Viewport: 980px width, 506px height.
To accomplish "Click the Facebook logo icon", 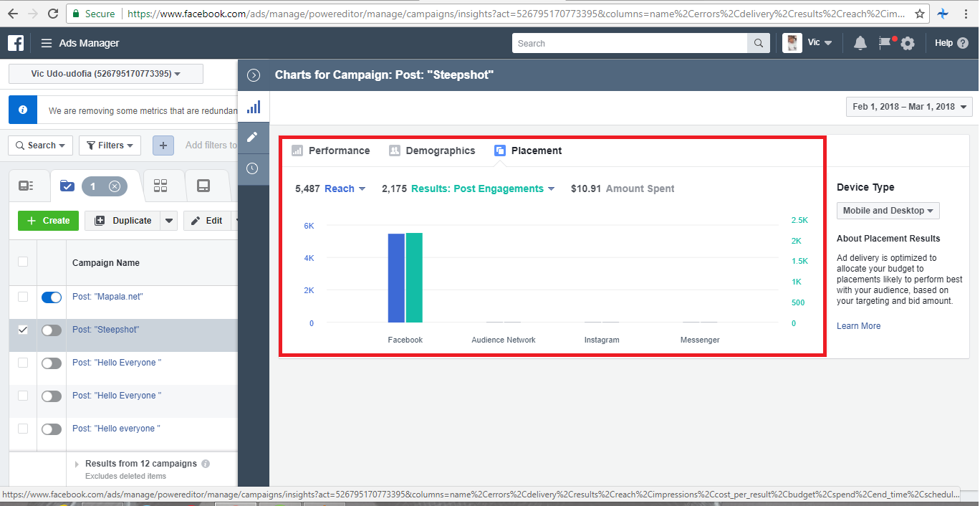I will (16, 43).
